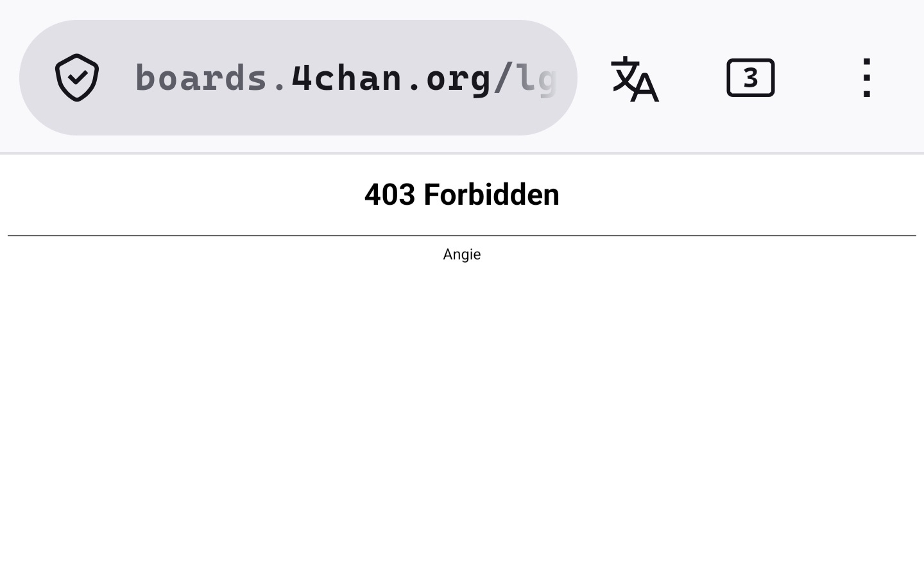Click empty toolbar space between translate and tabs
Screen dimensions: 924x578
pyautogui.click(x=693, y=78)
